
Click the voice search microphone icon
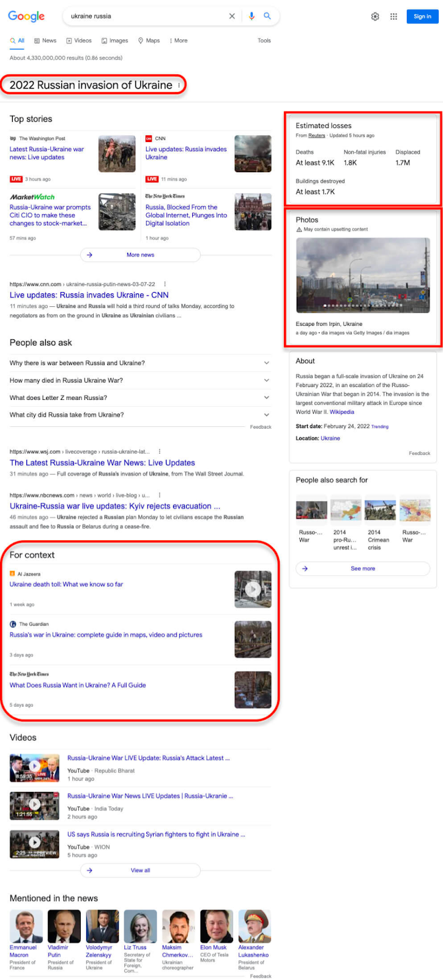[251, 17]
